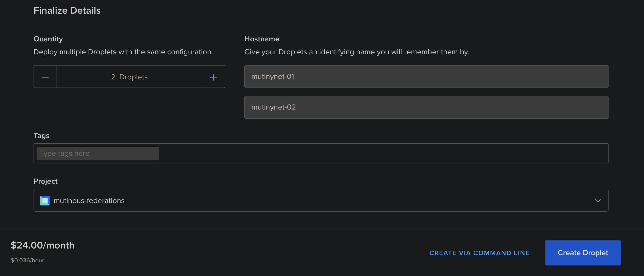Click 'Deploy multiple Droplets with the same configuration' text
Image resolution: width=644 pixels, height=276 pixels.
pos(123,52)
